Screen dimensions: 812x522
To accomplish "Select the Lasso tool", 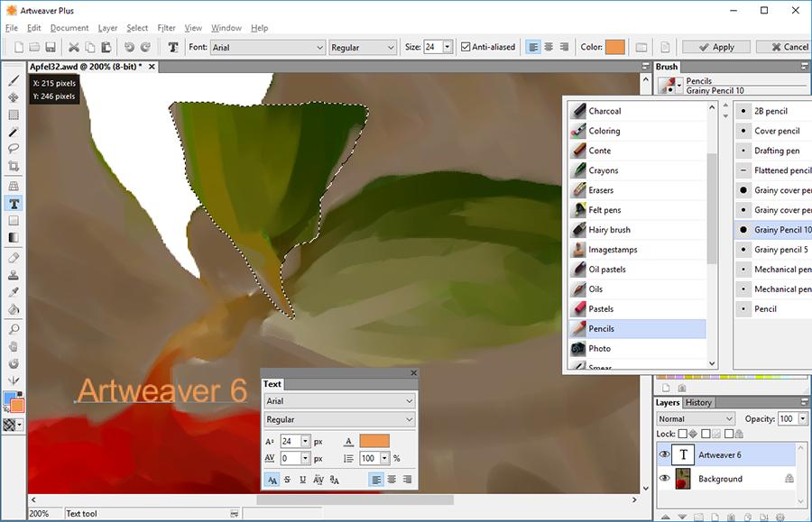I will coord(14,149).
